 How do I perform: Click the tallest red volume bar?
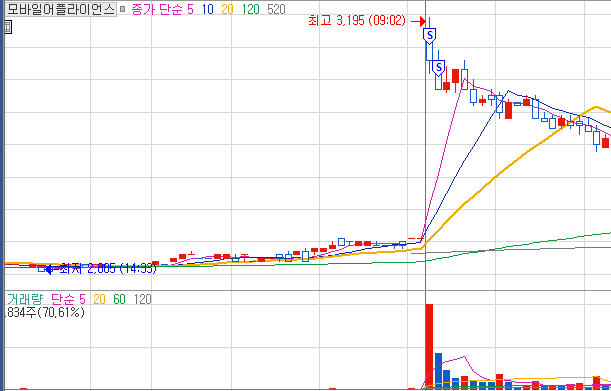[x=429, y=346]
